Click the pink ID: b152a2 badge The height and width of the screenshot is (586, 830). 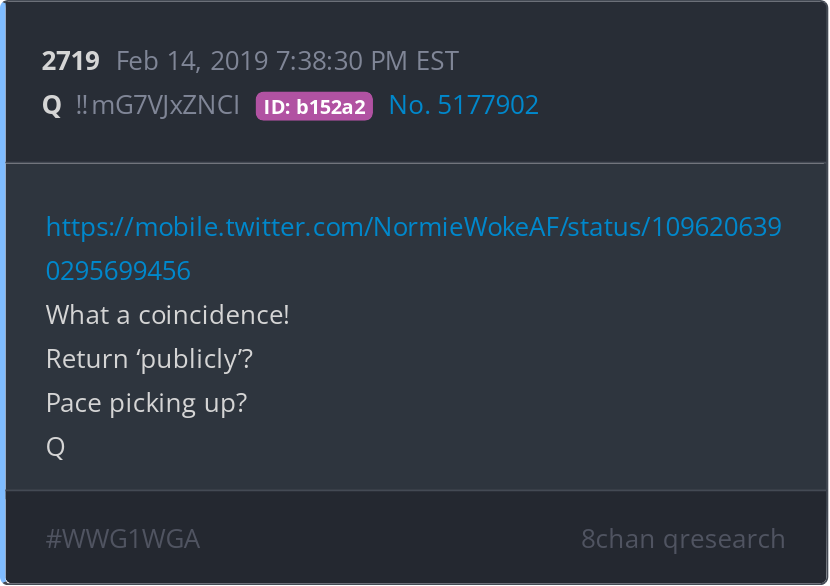tap(314, 106)
